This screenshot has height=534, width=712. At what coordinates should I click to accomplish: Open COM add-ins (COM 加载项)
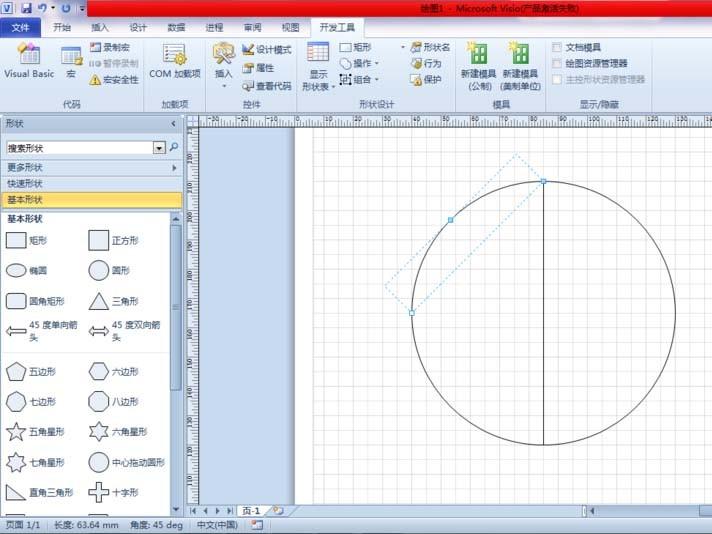tap(175, 61)
